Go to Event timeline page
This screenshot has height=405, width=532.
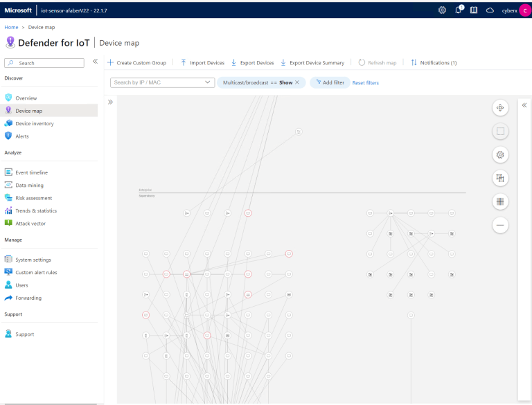pyautogui.click(x=31, y=172)
